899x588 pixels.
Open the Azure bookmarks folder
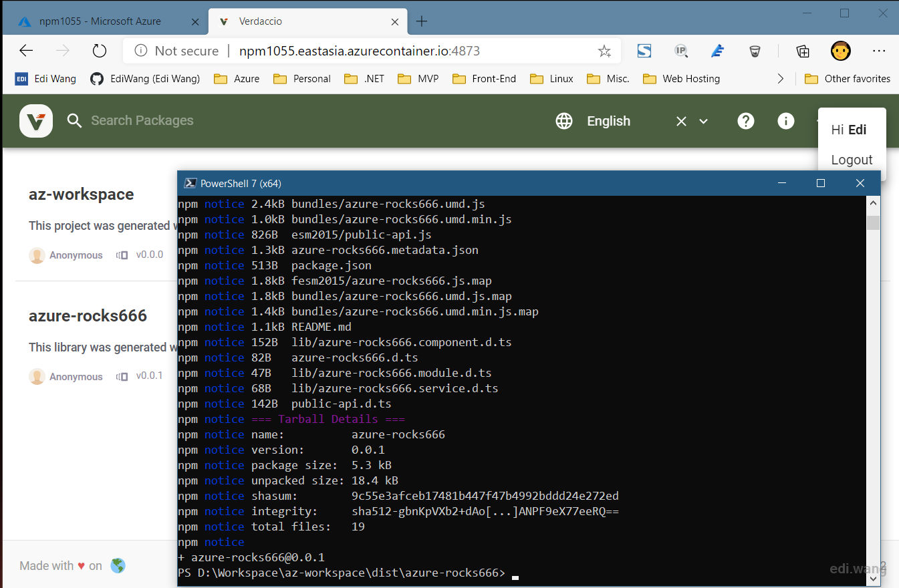(x=237, y=79)
